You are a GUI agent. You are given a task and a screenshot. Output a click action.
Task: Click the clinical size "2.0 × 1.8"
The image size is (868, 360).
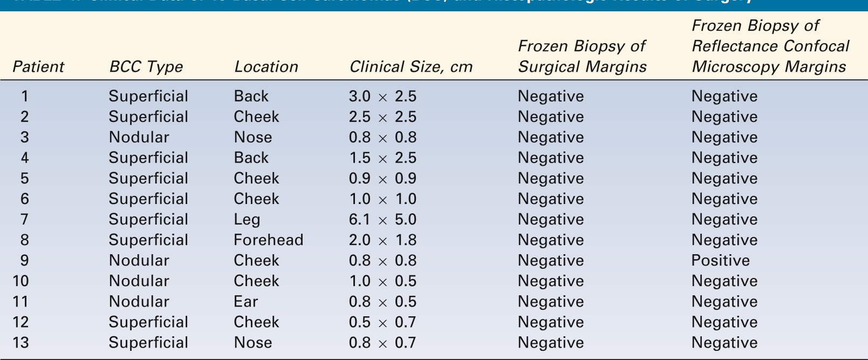pos(382,240)
